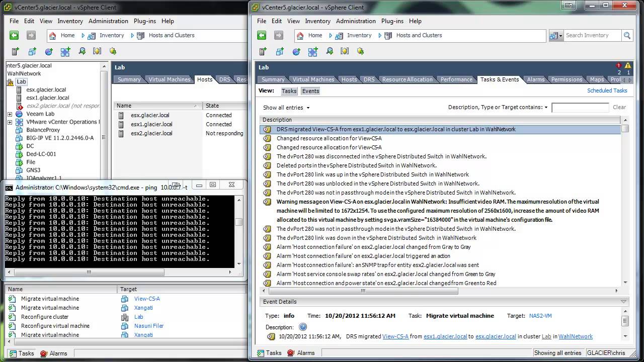This screenshot has width=644, height=362.
Task: Open NAS2-VM target link
Action: pos(540,316)
